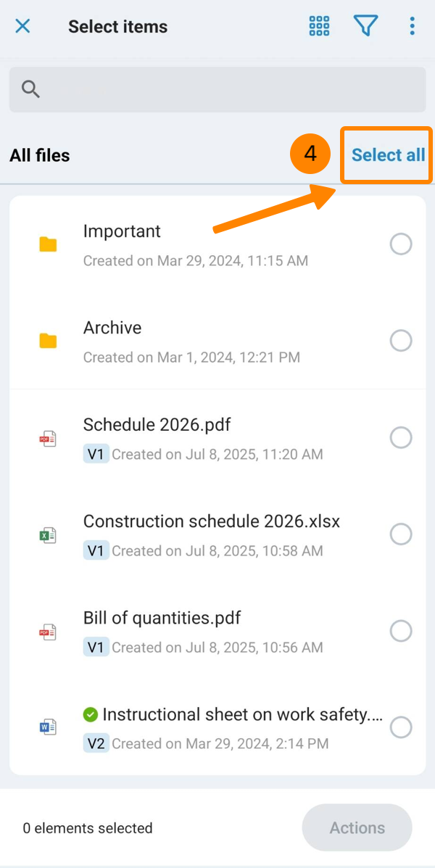Viewport: 435px width, 868px height.
Task: Click the PDF icon for Bill of quantities
Action: point(48,632)
